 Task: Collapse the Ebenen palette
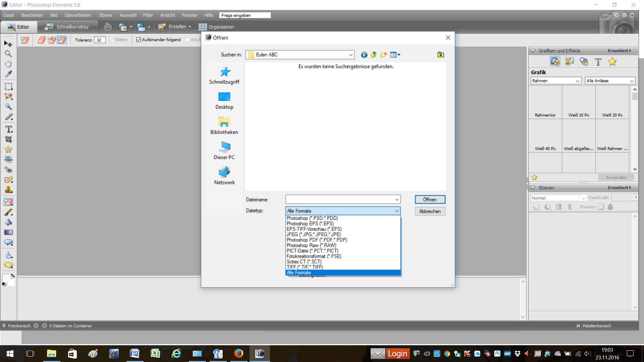click(533, 188)
